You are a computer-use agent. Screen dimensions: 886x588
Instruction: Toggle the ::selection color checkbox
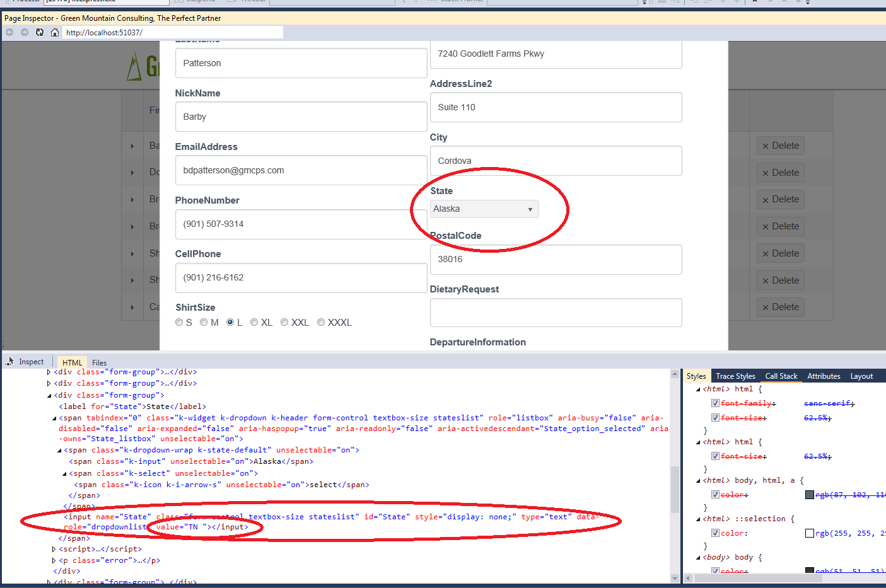tap(715, 533)
